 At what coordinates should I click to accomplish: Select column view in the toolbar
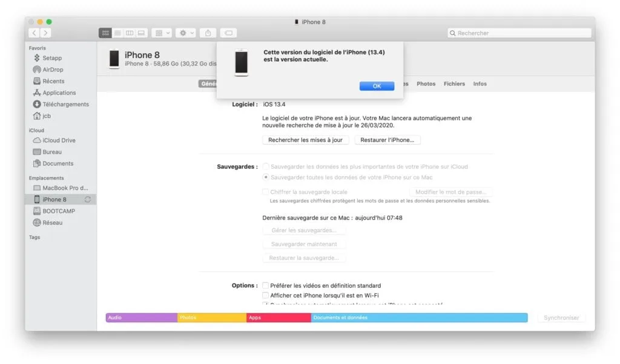(x=131, y=33)
